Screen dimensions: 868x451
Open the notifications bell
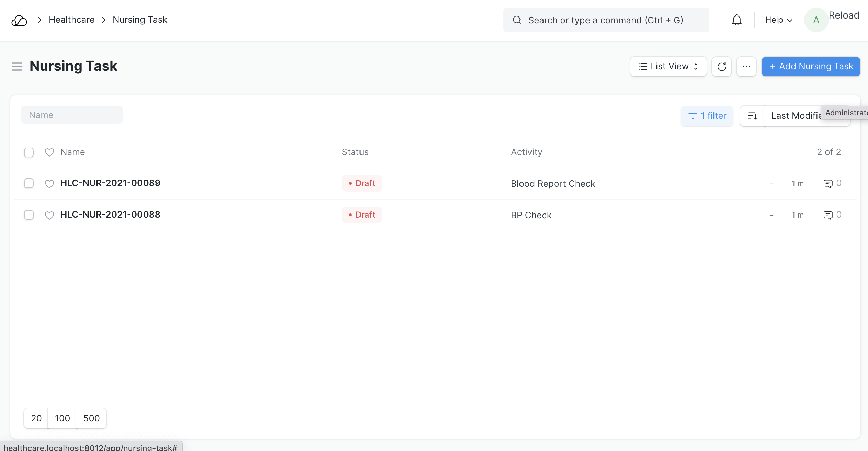tap(736, 20)
